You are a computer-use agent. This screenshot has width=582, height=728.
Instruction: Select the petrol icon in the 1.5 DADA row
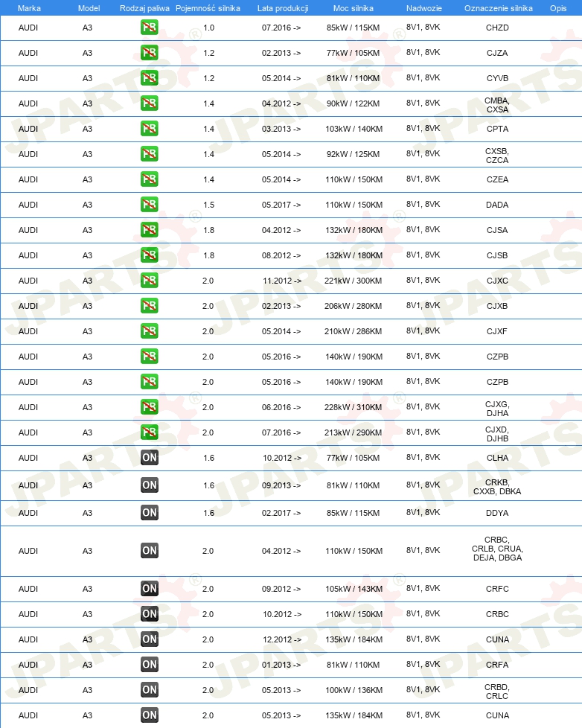pyautogui.click(x=149, y=204)
